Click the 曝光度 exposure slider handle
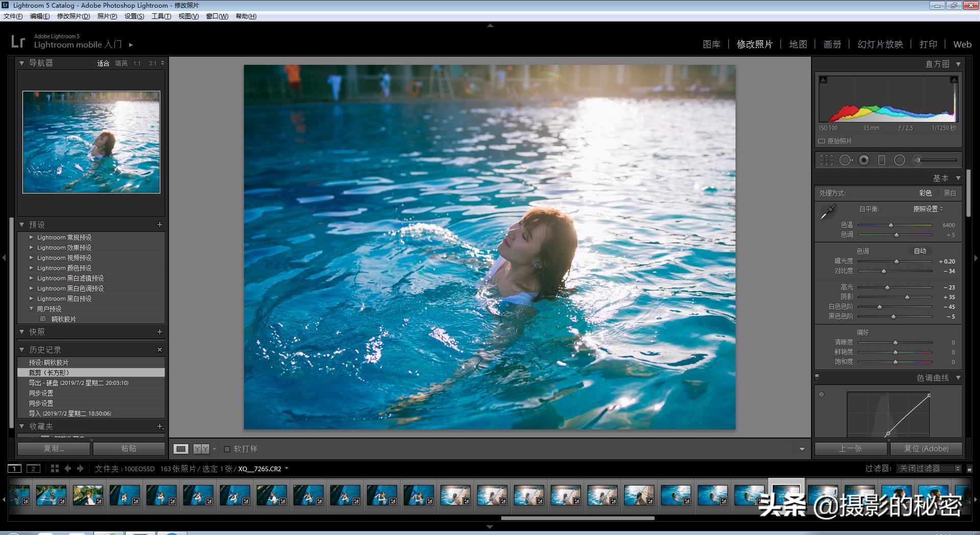 [897, 261]
